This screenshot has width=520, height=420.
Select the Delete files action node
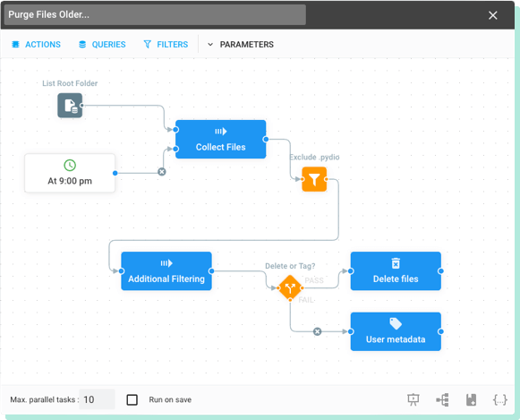point(396,271)
